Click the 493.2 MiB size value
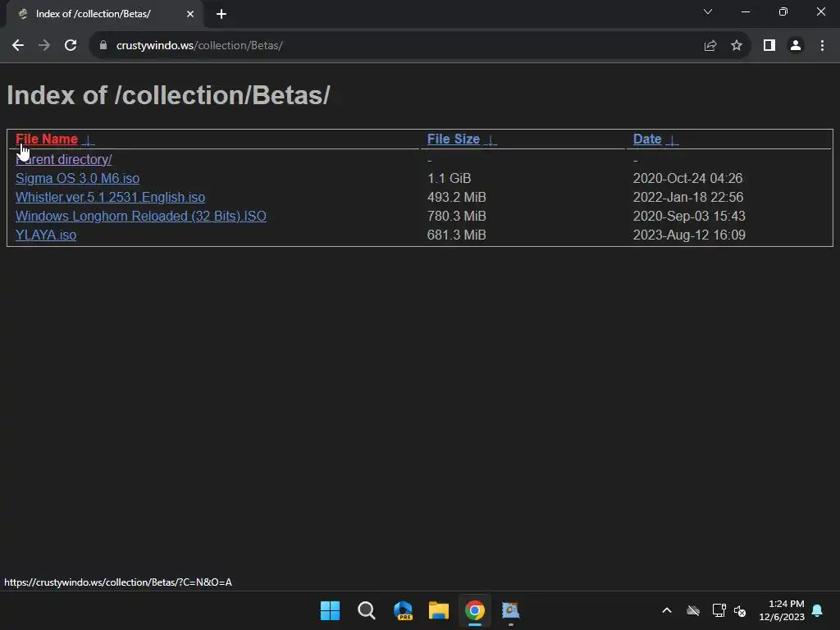Screen dimensions: 840x630 coord(456,197)
